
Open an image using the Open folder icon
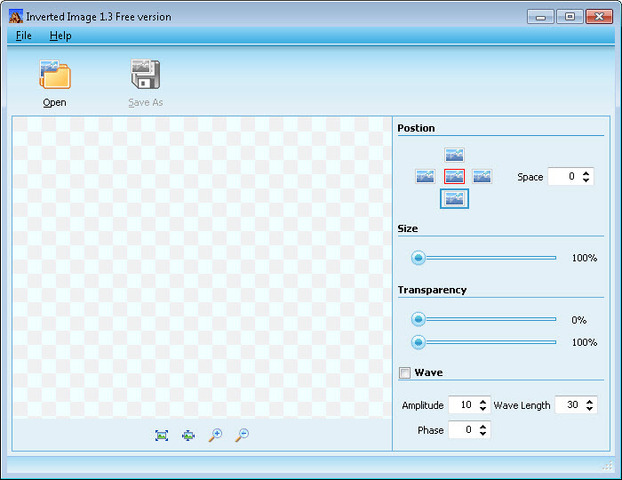(55, 74)
